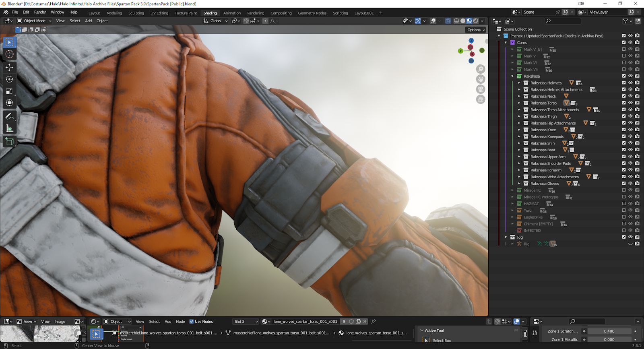This screenshot has height=349, width=644.
Task: Uncheck the Use Nodes checkbox
Action: (192, 322)
